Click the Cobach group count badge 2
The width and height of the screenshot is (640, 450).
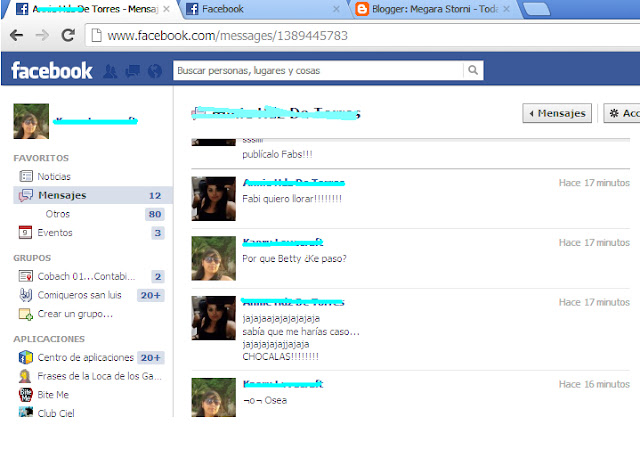(x=158, y=276)
